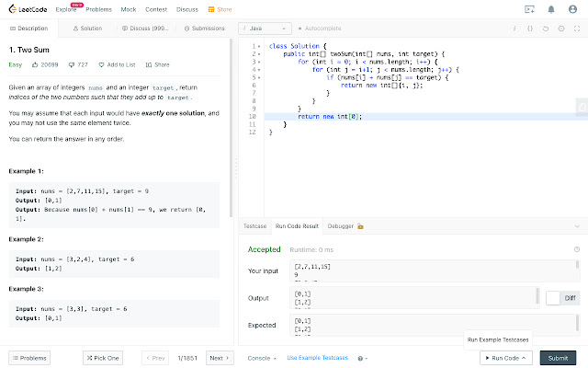588x368 pixels.
Task: Go to the Prev problem
Action: pos(155,358)
